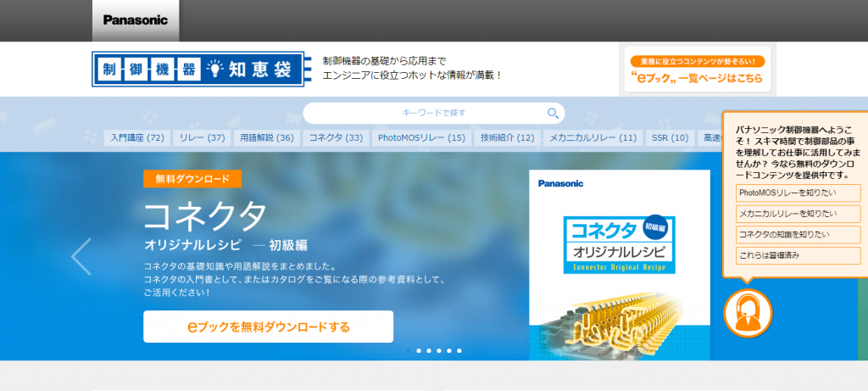Choose メカニカルリレーを知りたい chat option
Screen dimensions: 868x391
pos(798,213)
